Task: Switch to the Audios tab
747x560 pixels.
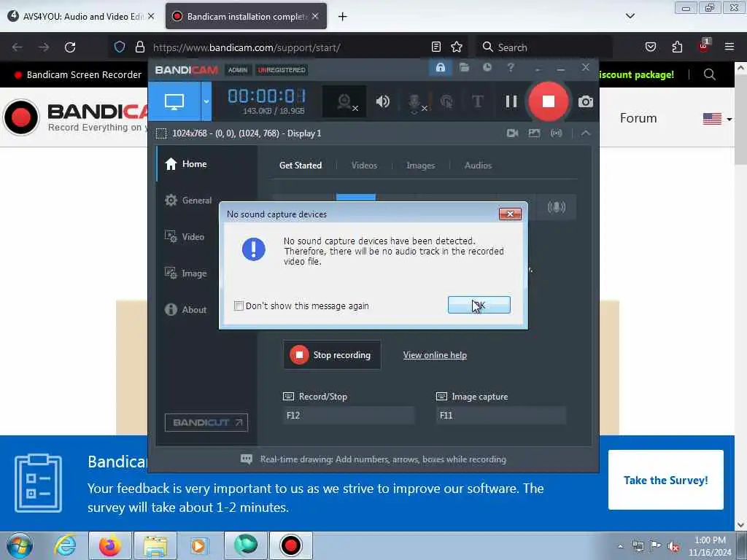Action: click(x=478, y=166)
